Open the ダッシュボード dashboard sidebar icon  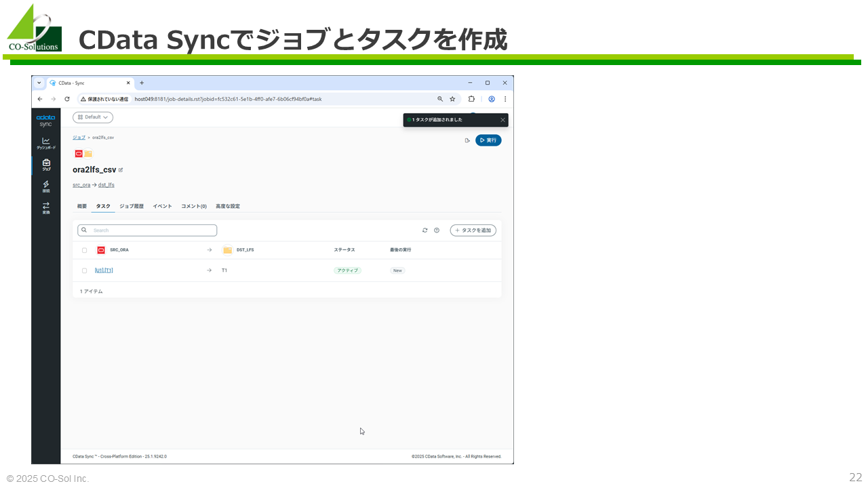46,143
